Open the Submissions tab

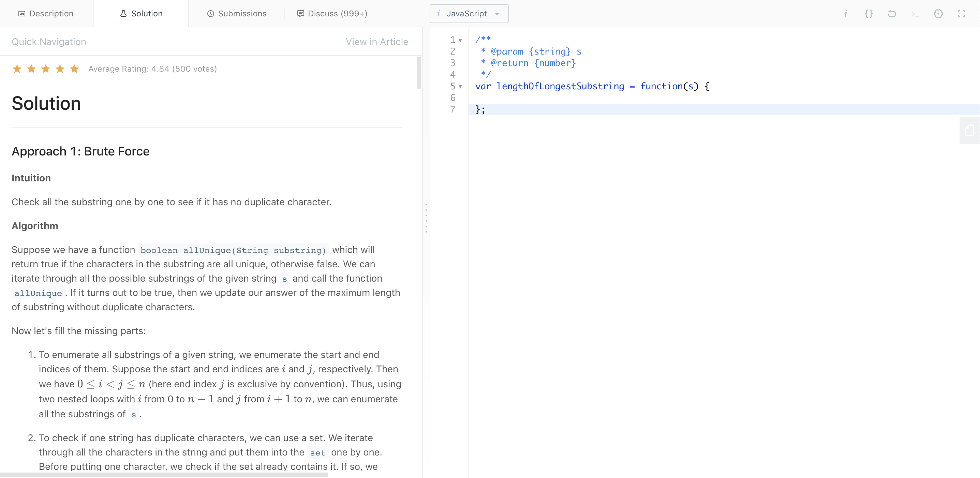[x=237, y=14]
